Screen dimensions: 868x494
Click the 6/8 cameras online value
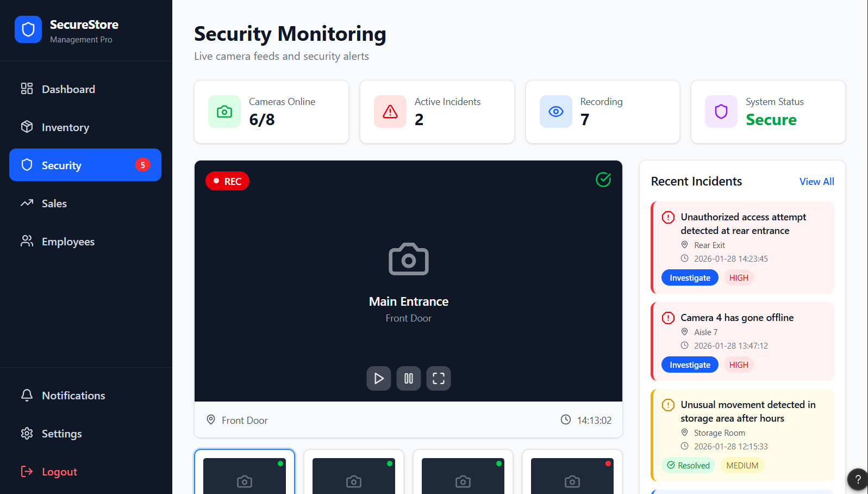[x=261, y=120]
